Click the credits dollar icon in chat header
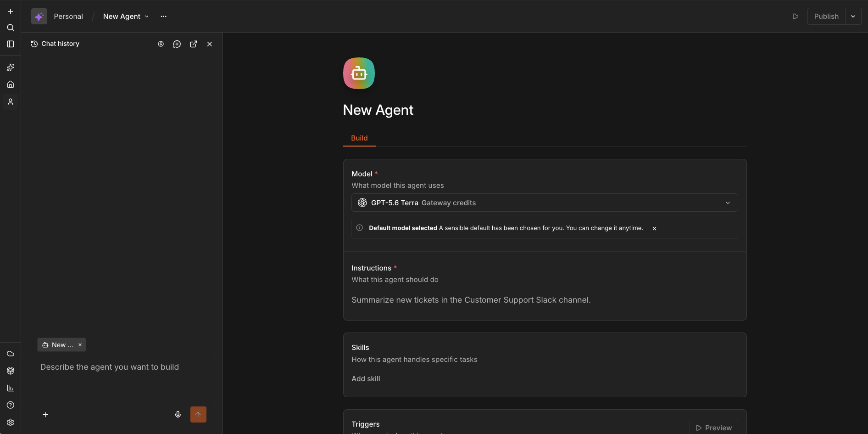Screen dimensions: 868x434 (161, 44)
